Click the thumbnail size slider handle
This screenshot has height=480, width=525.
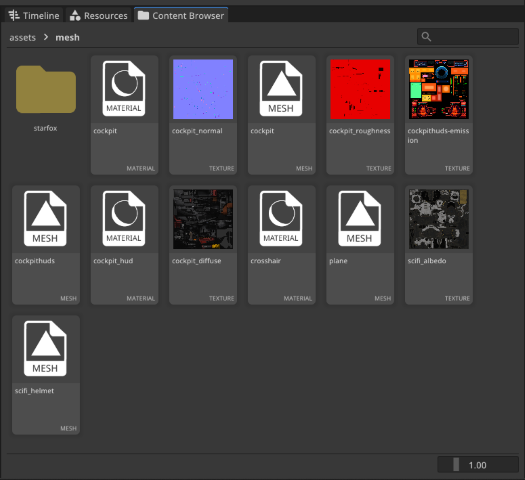pyautogui.click(x=456, y=465)
